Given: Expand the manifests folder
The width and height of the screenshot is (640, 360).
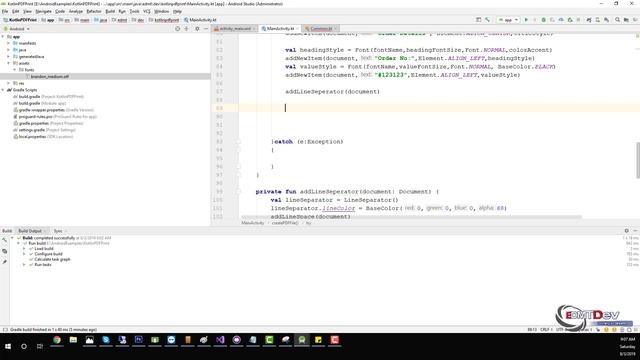Looking at the screenshot, I should pyautogui.click(x=9, y=43).
